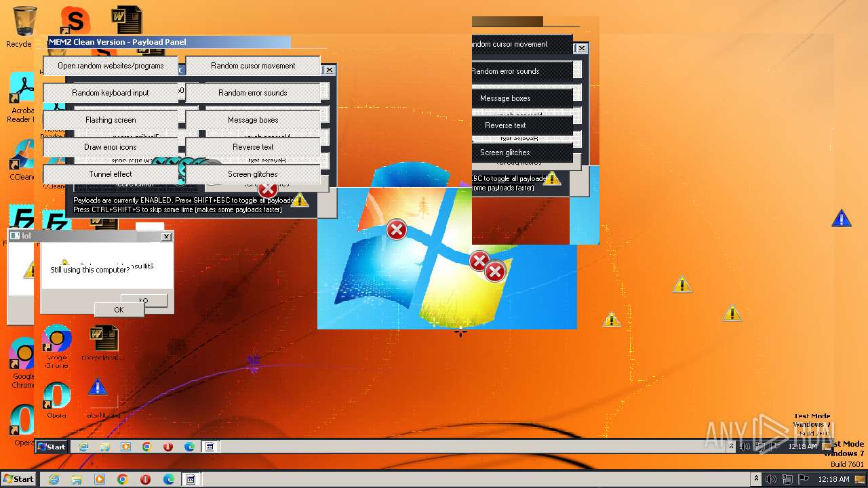Image resolution: width=868 pixels, height=488 pixels.
Task: Open Windows Explorer from the bottom-most taskbar
Action: (77, 479)
